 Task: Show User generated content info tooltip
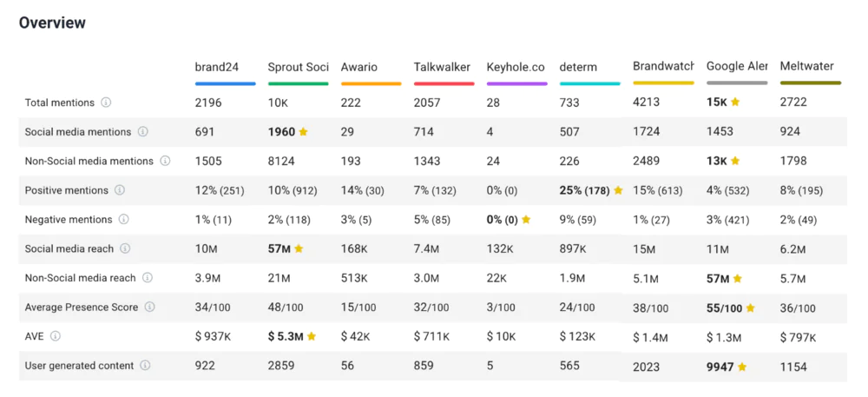click(145, 366)
